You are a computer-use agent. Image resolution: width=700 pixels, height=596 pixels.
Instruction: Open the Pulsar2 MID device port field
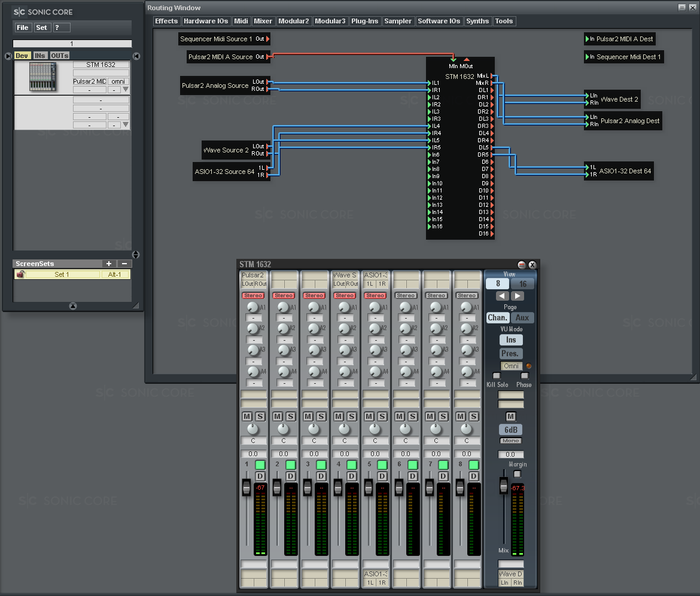point(89,81)
